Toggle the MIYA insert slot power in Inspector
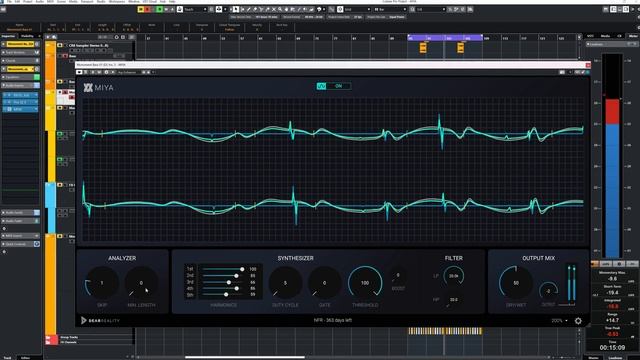 (9, 109)
